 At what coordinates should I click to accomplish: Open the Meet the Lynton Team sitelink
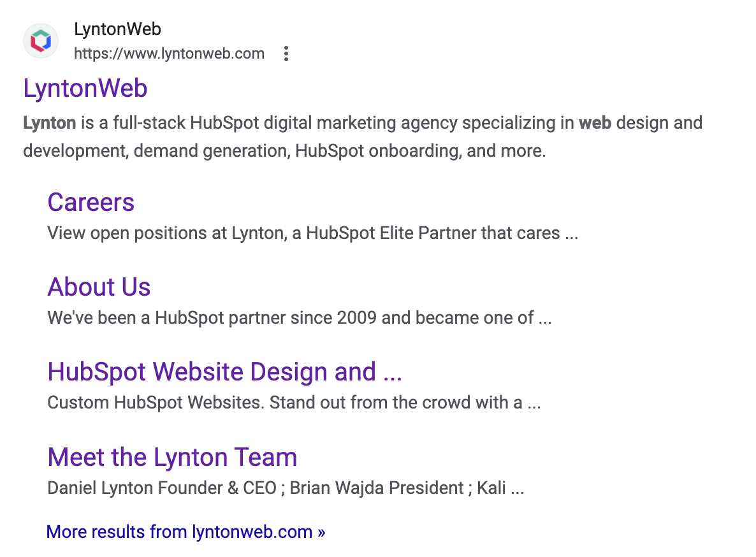pos(172,457)
